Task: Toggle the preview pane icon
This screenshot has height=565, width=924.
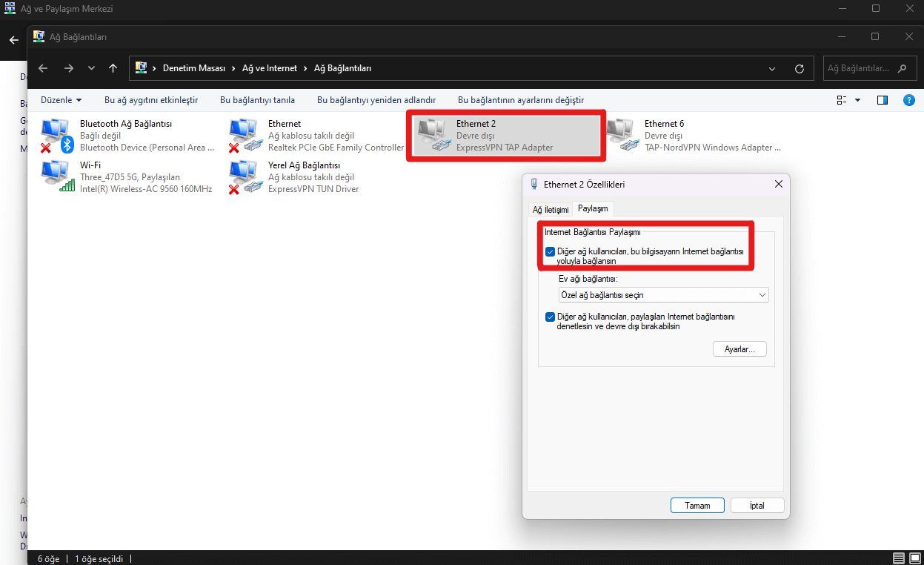Action: [883, 100]
